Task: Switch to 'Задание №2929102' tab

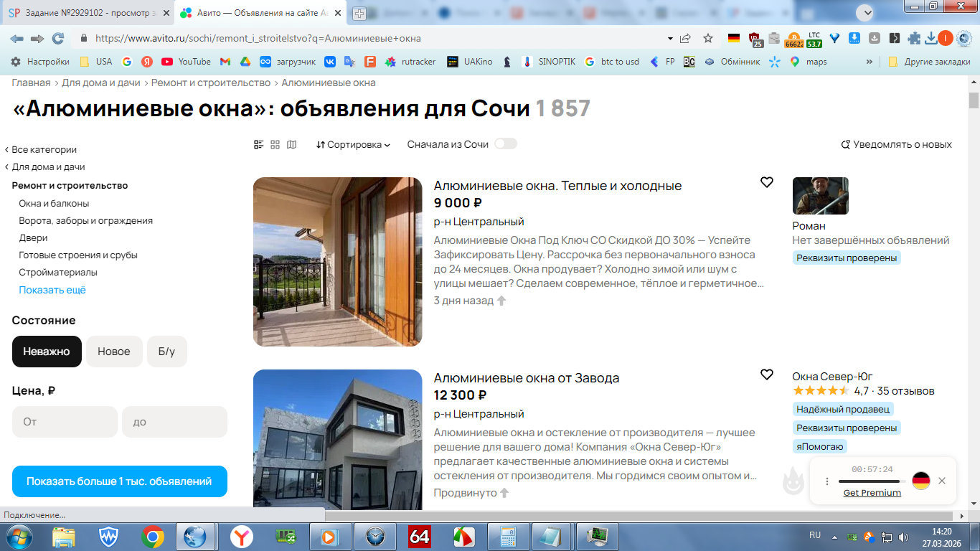Action: pos(88,13)
